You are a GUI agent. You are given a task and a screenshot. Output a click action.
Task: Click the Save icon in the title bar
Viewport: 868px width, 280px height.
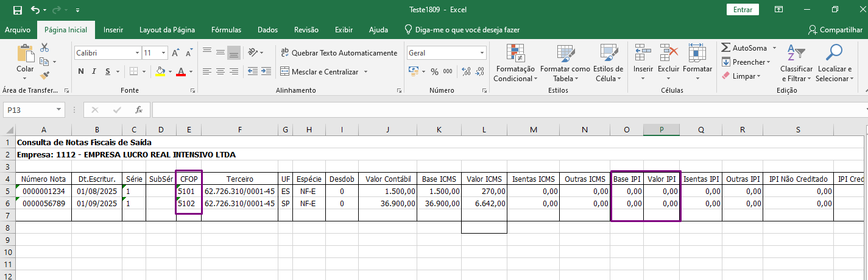[x=18, y=10]
